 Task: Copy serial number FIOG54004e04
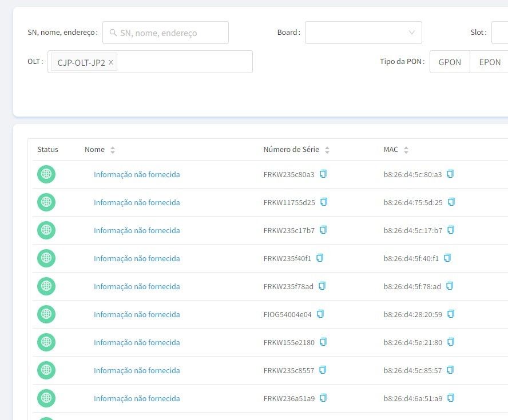(x=320, y=314)
